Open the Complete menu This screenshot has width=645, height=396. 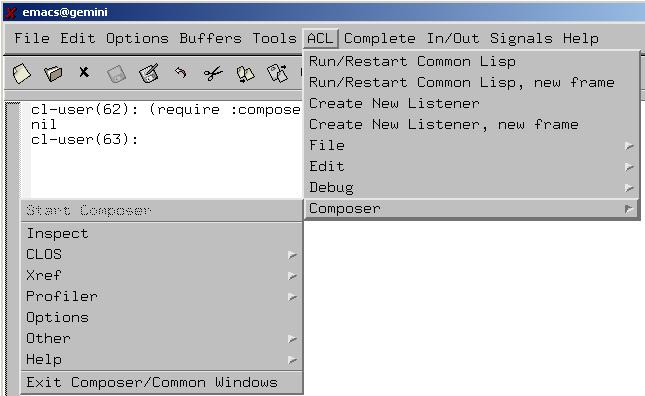point(379,38)
